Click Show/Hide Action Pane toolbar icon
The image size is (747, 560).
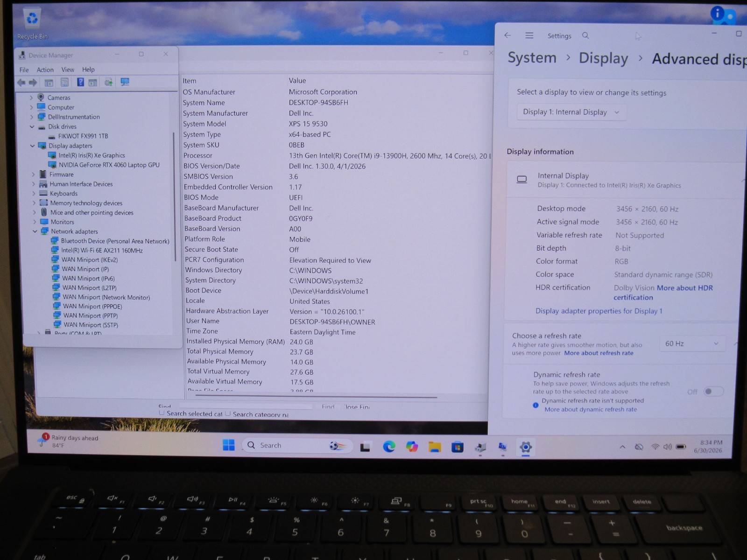[x=93, y=83]
